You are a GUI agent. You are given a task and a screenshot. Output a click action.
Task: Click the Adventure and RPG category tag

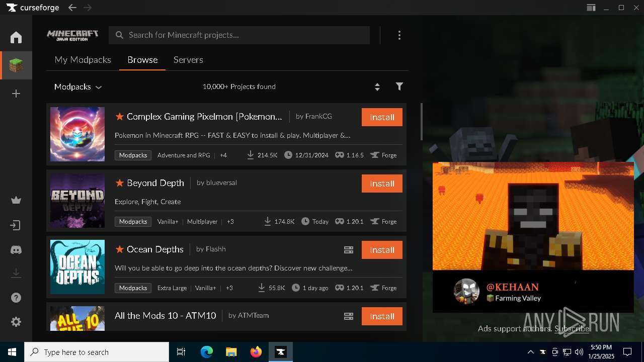[184, 155]
